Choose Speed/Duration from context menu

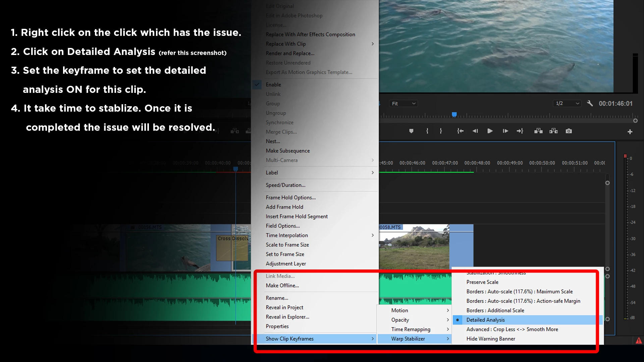[x=285, y=185]
